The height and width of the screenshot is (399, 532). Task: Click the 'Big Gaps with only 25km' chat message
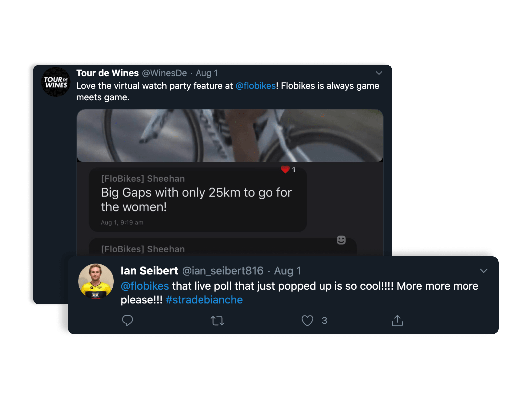pos(198,199)
